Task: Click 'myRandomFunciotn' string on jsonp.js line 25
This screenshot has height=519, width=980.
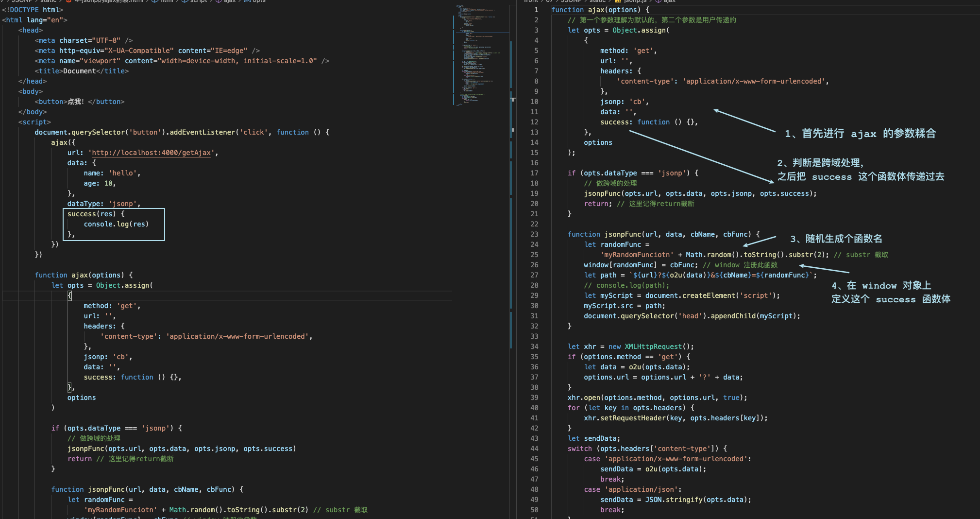Action: point(637,255)
